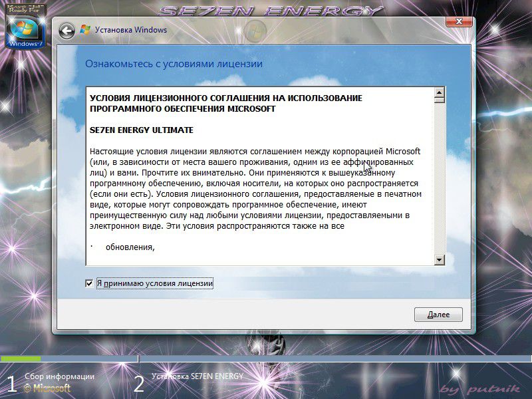
Task: Click the Windows 7 logo badge
Action: pyautogui.click(x=25, y=27)
